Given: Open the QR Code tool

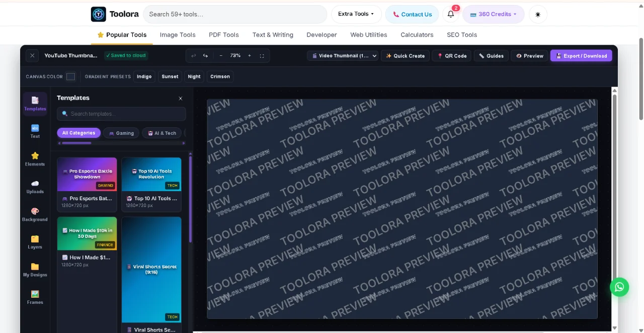Looking at the screenshot, I should [x=452, y=56].
